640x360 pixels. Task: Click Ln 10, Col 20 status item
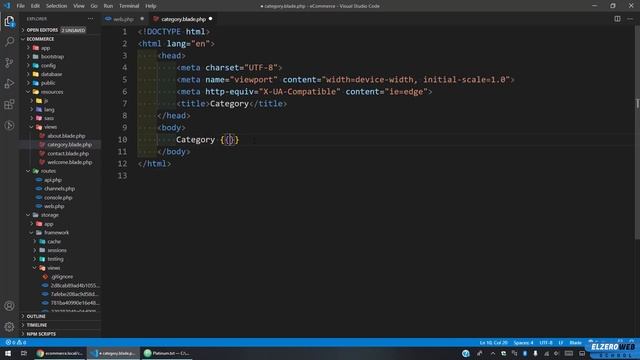493,342
